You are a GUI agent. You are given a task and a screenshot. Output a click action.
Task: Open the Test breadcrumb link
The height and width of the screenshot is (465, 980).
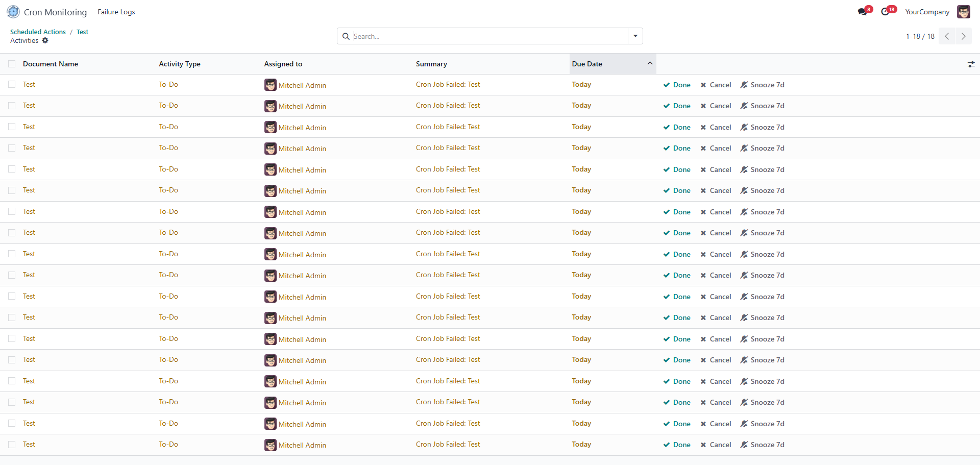click(83, 32)
